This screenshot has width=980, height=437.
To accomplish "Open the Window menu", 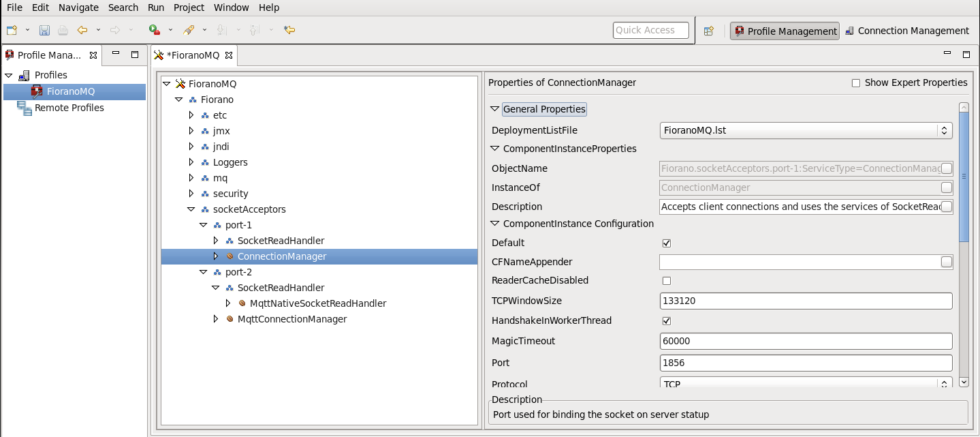I will [x=232, y=7].
